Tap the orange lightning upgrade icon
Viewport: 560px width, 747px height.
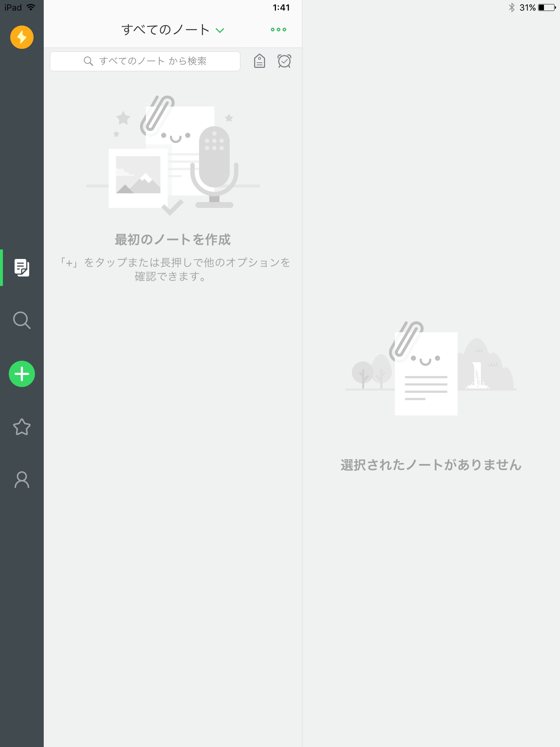[22, 37]
